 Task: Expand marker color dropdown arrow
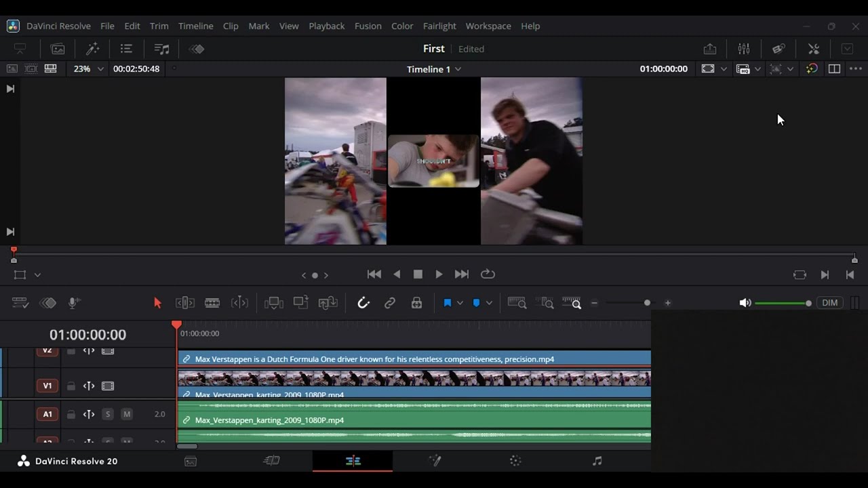click(x=488, y=303)
